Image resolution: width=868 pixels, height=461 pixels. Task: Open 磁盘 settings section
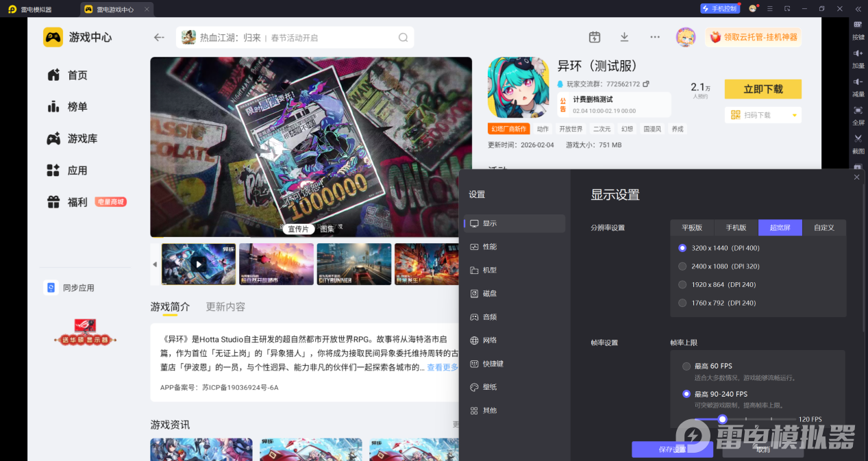tap(514, 293)
